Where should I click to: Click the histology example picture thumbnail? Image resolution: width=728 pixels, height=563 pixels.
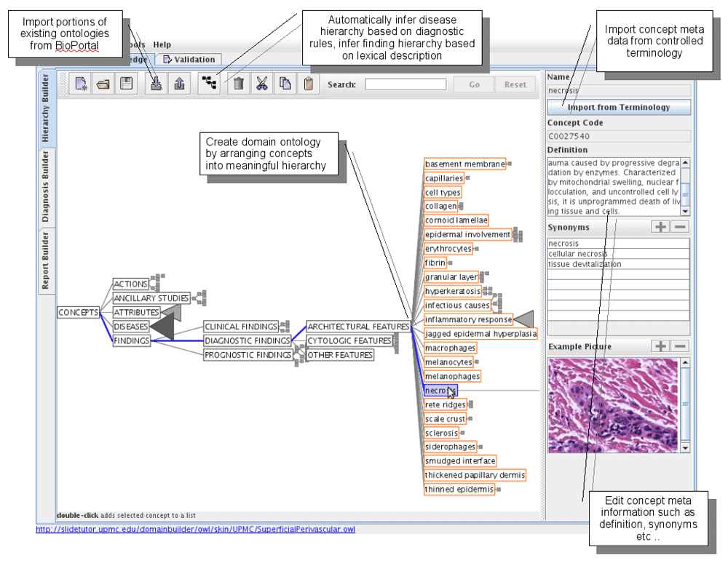coord(613,405)
